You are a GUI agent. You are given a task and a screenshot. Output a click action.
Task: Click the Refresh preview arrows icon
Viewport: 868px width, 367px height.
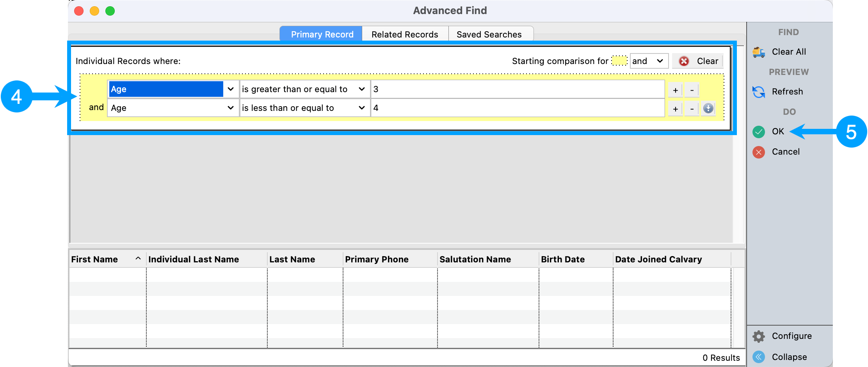[x=758, y=92]
